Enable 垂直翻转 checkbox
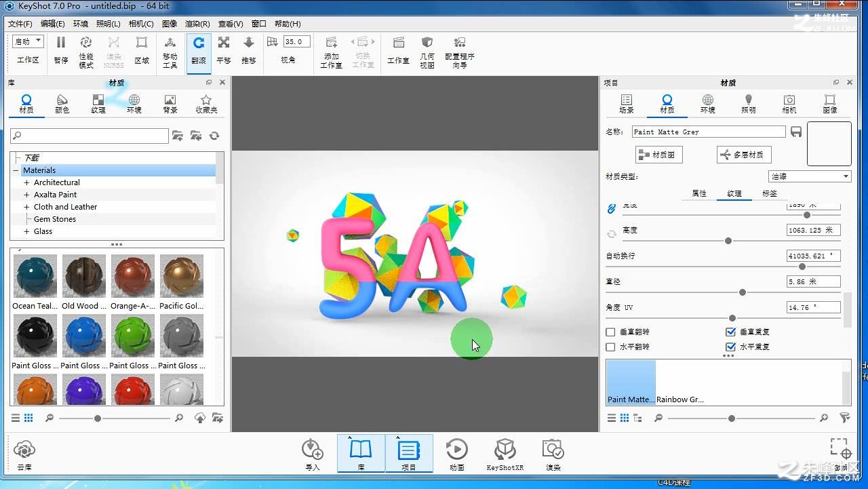The height and width of the screenshot is (489, 868). point(610,332)
